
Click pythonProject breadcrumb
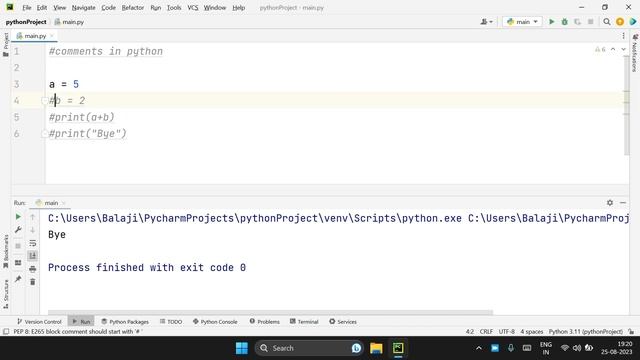26,22
